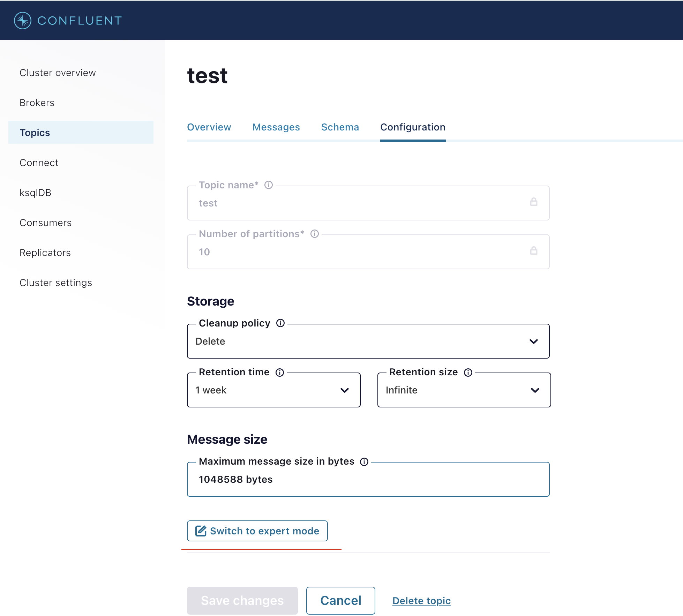Open Consumers in the sidebar
This screenshot has height=616, width=683.
46,223
